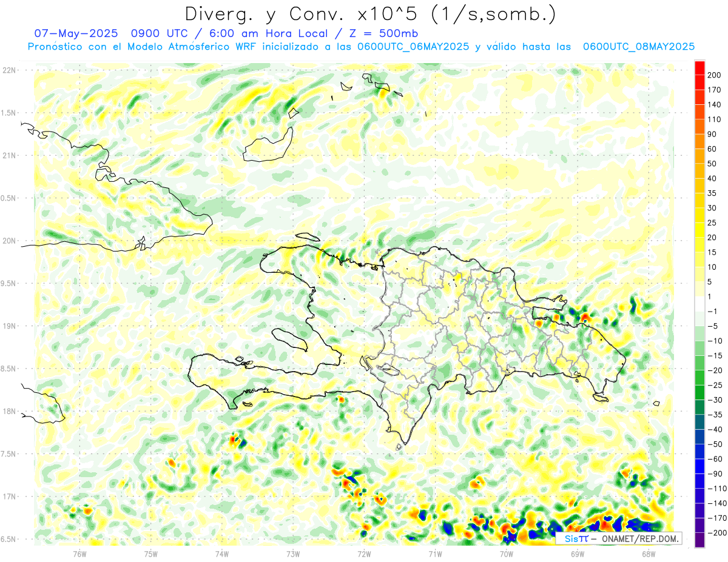Select the 'Z = 500mb' level label
The image size is (728, 562).
click(x=384, y=33)
